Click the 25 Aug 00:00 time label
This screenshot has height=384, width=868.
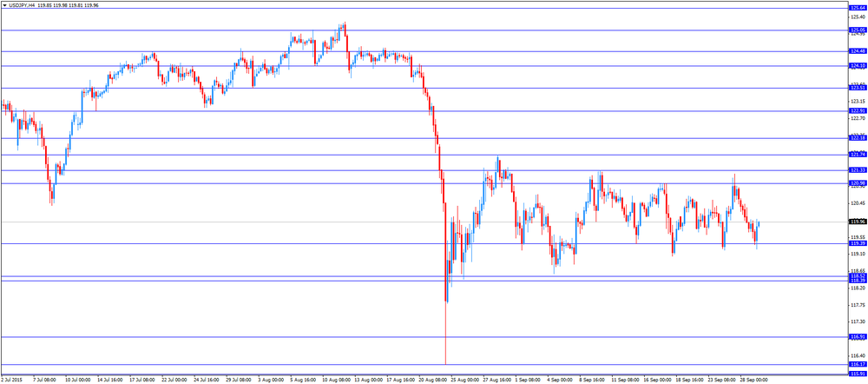[x=464, y=381]
